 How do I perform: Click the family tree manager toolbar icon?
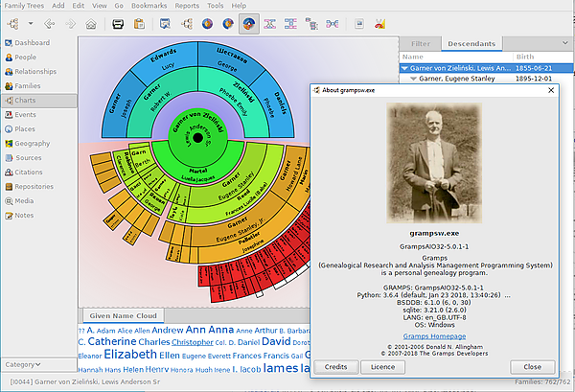(x=13, y=24)
